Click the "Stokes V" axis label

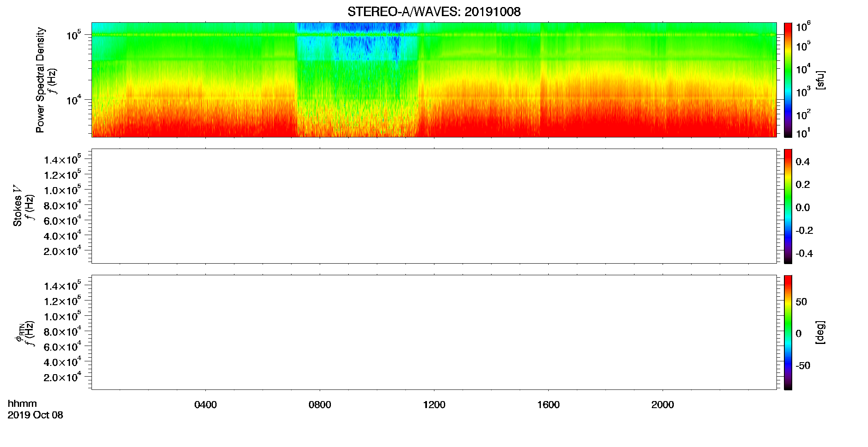pyautogui.click(x=17, y=206)
